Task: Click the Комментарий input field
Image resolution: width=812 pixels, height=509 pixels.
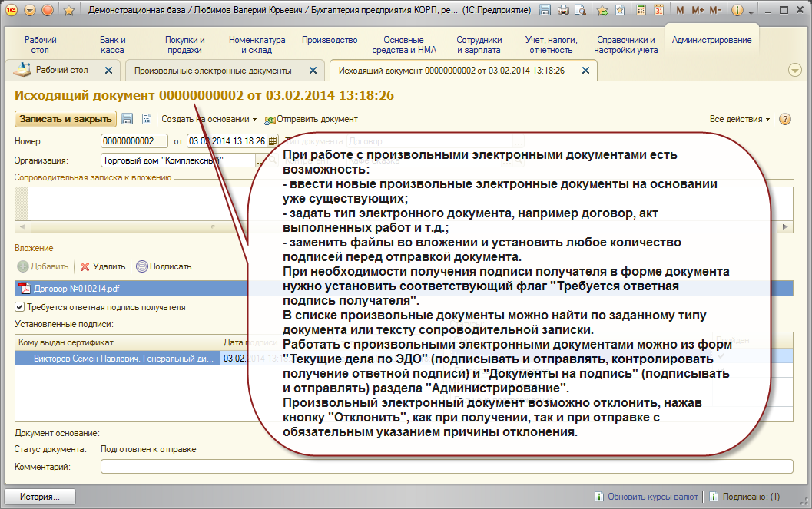Action: coord(447,467)
